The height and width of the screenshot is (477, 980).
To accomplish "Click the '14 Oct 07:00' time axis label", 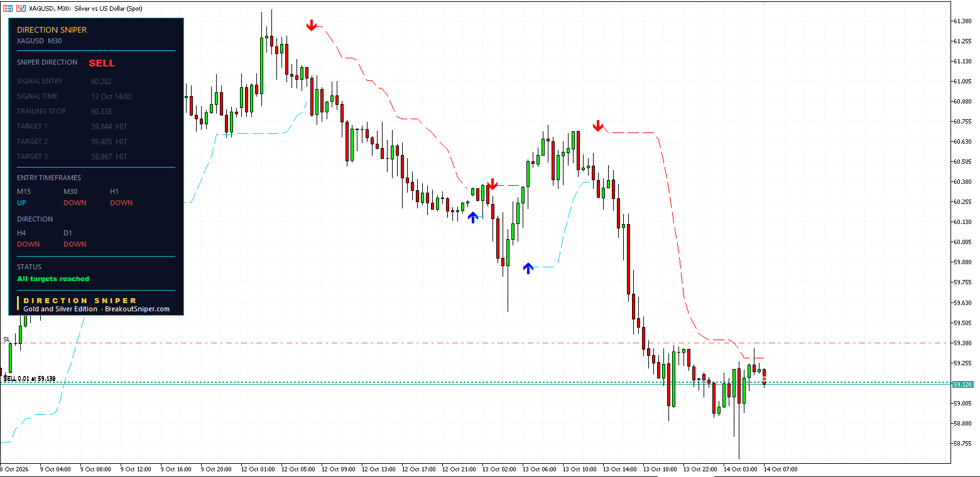I will coord(781,469).
